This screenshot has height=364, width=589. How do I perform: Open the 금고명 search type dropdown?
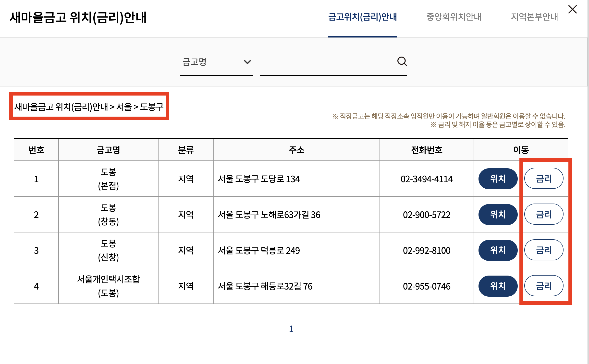(216, 62)
